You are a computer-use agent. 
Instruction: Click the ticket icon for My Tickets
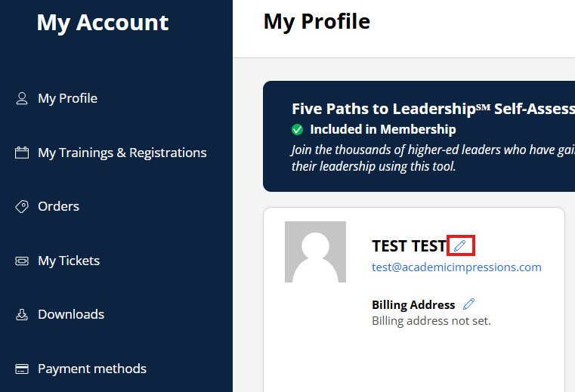[x=22, y=261]
